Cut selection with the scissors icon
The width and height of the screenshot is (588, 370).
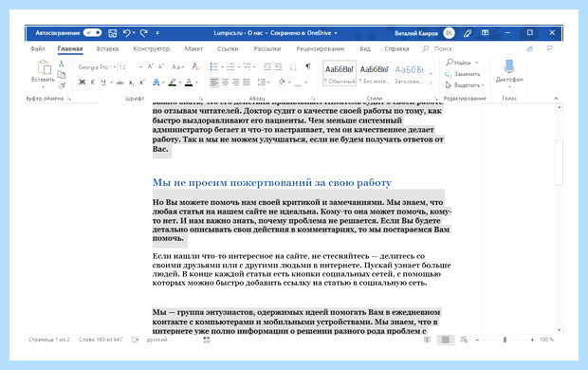[x=62, y=64]
